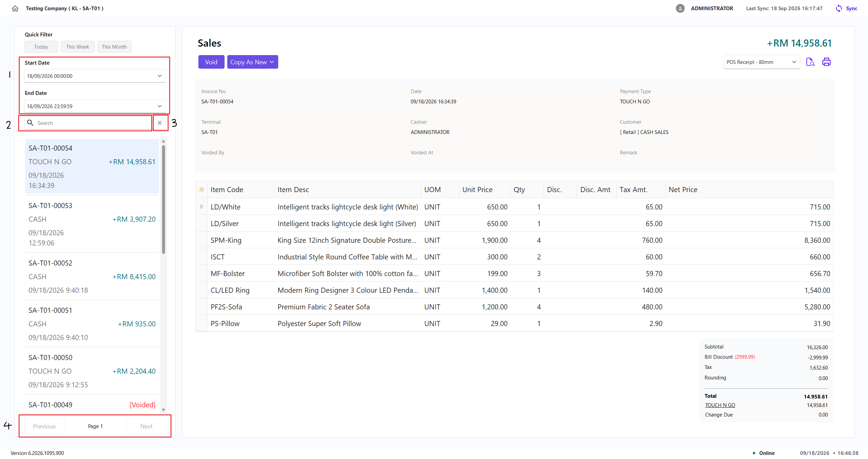Sort by the Unit Price column header

coord(484,190)
